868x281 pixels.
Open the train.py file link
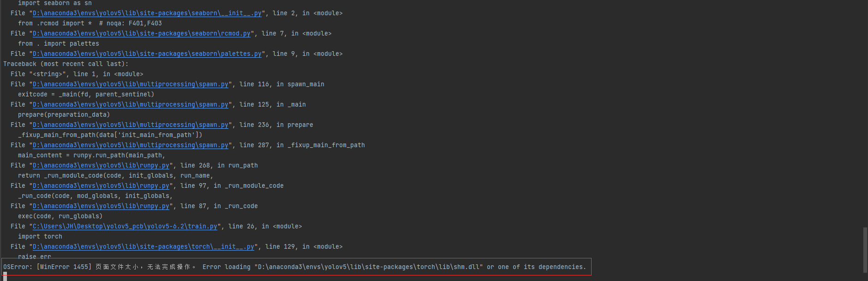tap(125, 227)
